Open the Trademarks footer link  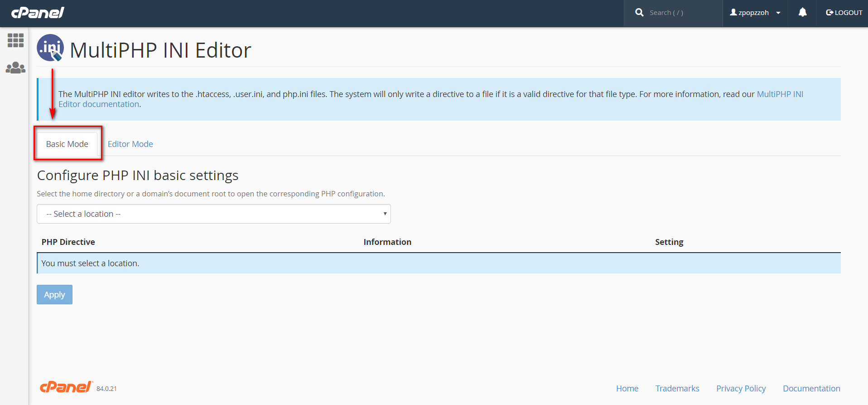coord(677,389)
